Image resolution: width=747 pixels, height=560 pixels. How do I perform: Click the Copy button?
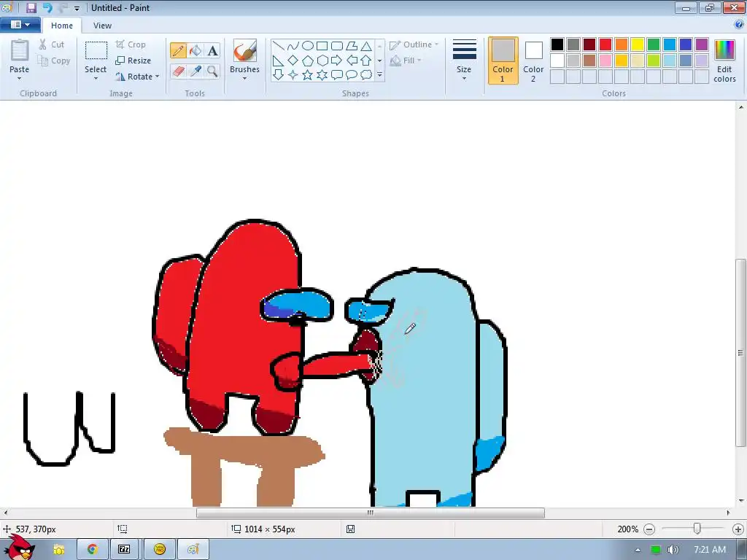pos(54,61)
